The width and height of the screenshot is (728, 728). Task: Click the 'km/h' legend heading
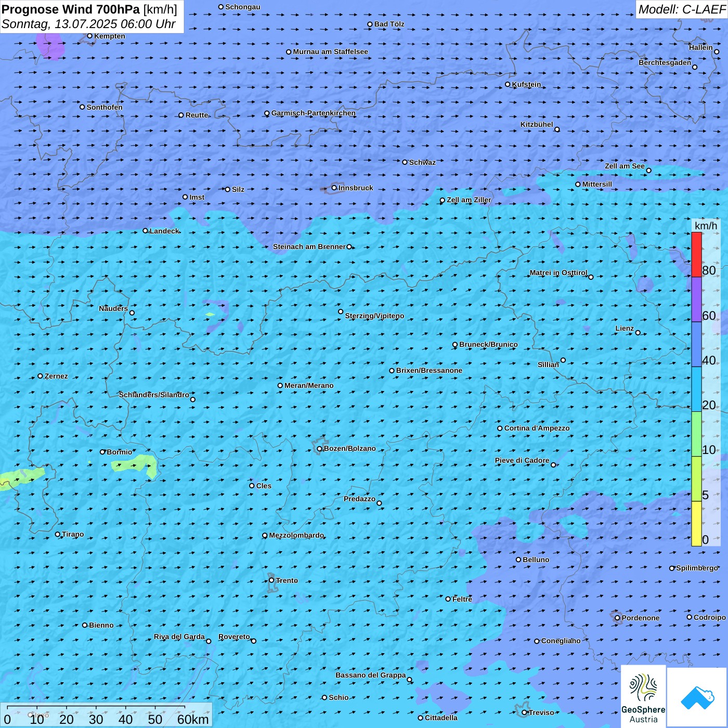click(706, 226)
